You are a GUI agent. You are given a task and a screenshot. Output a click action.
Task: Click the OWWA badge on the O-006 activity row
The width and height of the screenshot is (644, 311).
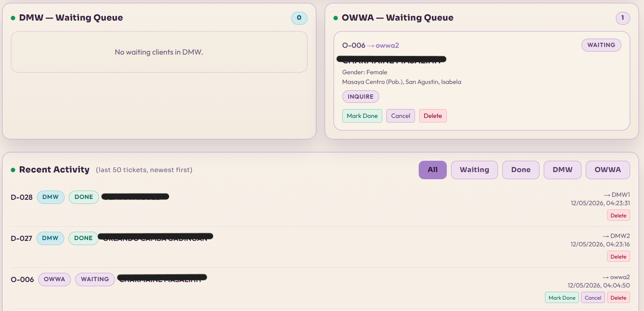pyautogui.click(x=55, y=280)
